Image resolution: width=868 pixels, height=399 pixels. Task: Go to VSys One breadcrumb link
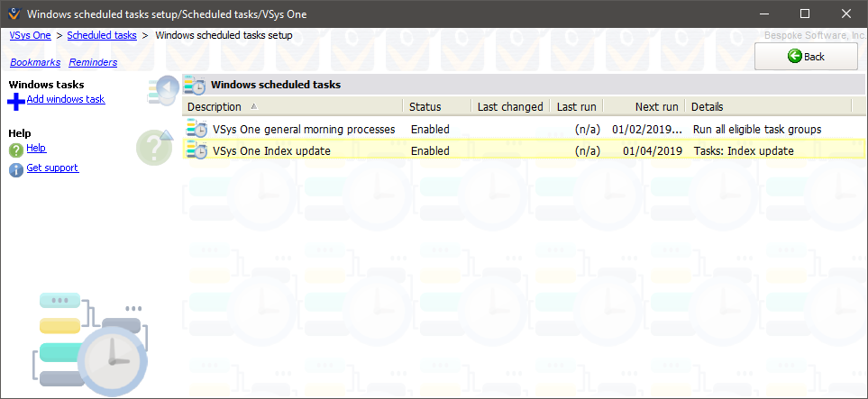tap(30, 35)
